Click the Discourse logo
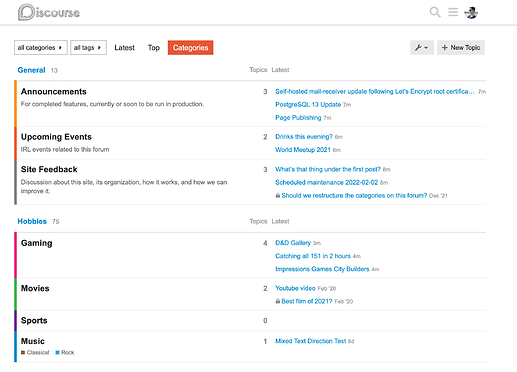Screen dimensions: 517x372 (x=49, y=12)
